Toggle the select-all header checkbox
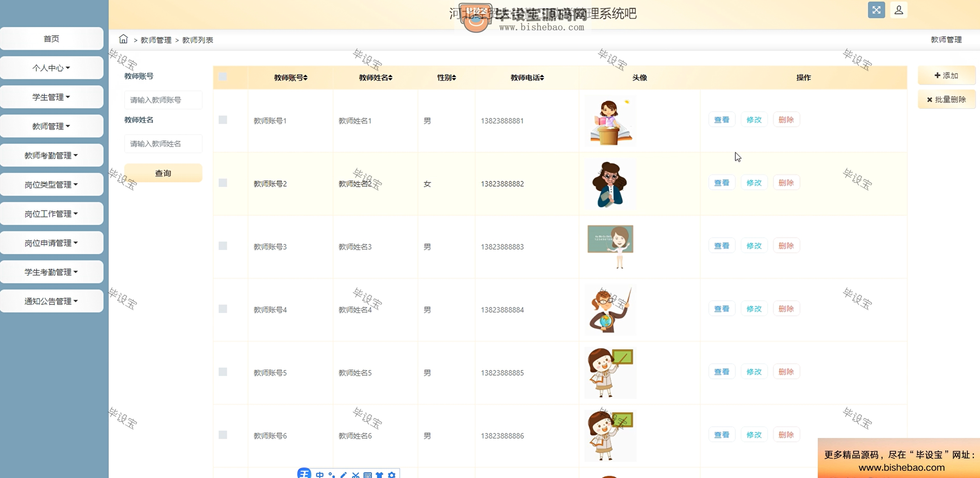 pos(223,77)
